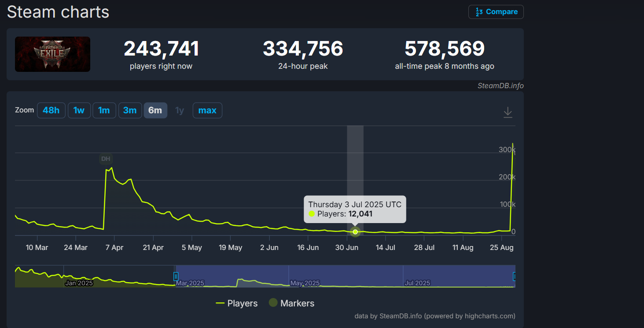This screenshot has width=644, height=328.
Task: Select the 6m zoom range
Action: (x=155, y=110)
